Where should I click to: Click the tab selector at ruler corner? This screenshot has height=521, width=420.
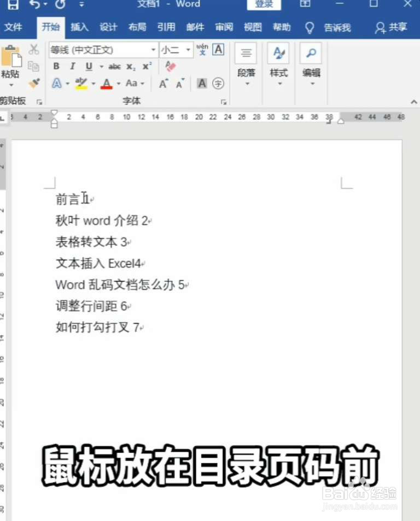[2, 118]
